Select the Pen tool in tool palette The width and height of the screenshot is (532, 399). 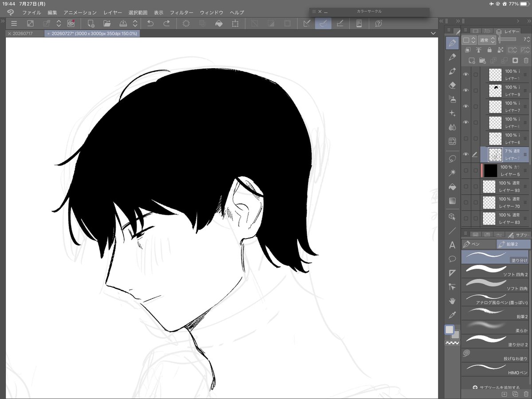pyautogui.click(x=452, y=43)
